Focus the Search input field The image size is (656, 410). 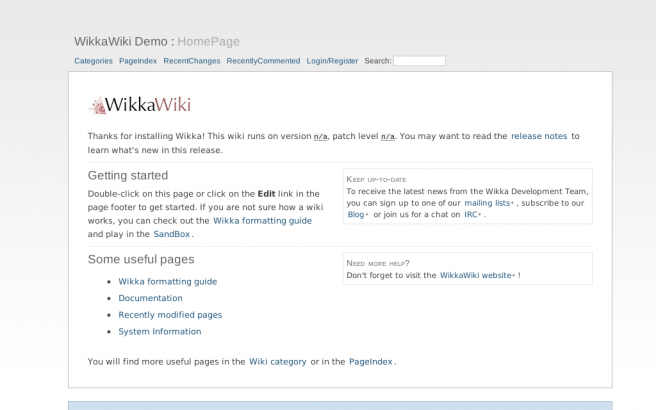click(x=419, y=61)
